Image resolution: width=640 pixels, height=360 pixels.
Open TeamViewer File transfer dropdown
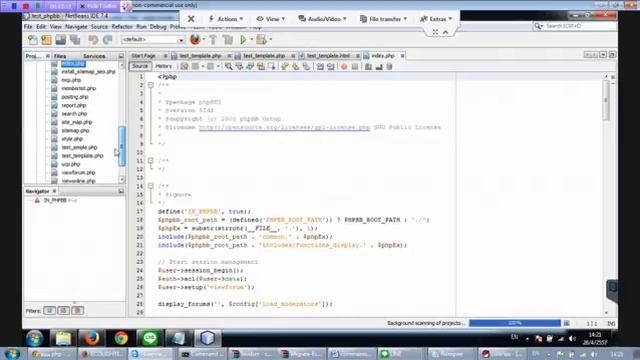point(383,19)
